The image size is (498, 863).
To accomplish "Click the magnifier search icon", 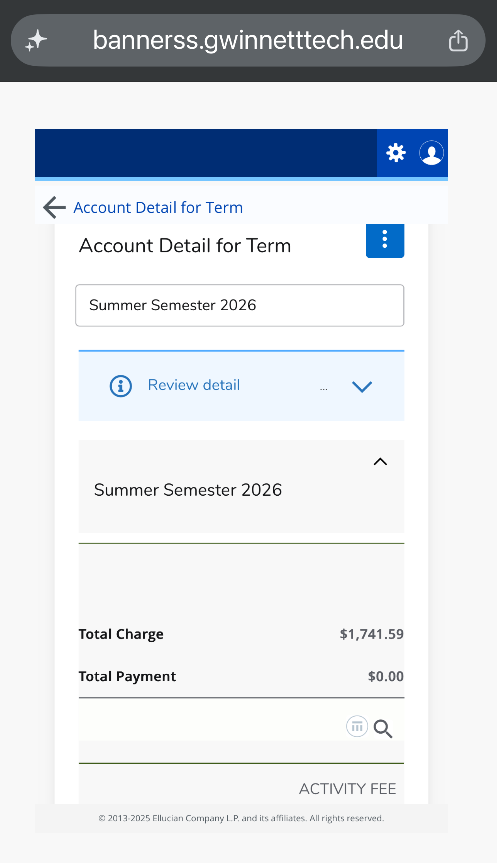I will (x=382, y=729).
